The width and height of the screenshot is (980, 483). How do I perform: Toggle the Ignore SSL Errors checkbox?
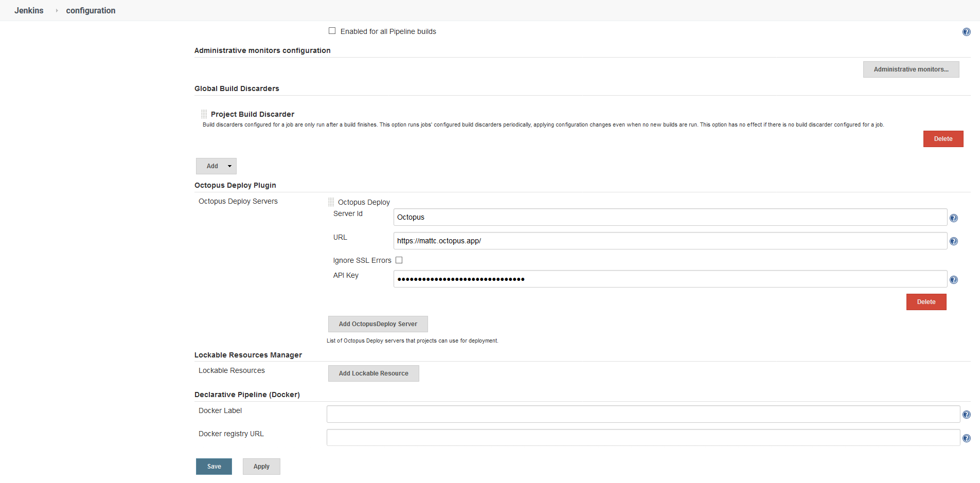coord(399,260)
